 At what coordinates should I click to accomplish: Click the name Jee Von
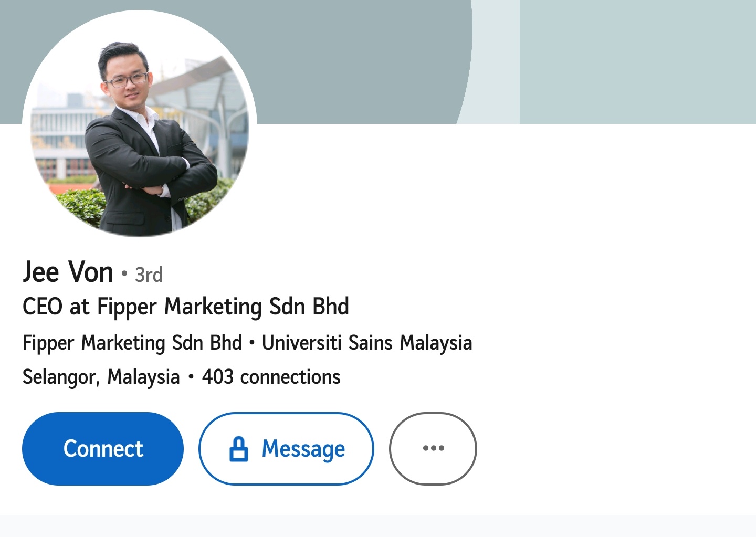68,272
